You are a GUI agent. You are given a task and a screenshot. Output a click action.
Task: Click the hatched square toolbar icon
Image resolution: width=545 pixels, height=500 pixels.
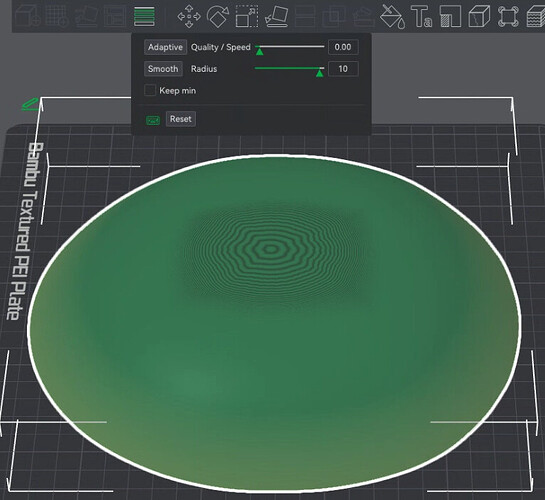tap(450, 16)
